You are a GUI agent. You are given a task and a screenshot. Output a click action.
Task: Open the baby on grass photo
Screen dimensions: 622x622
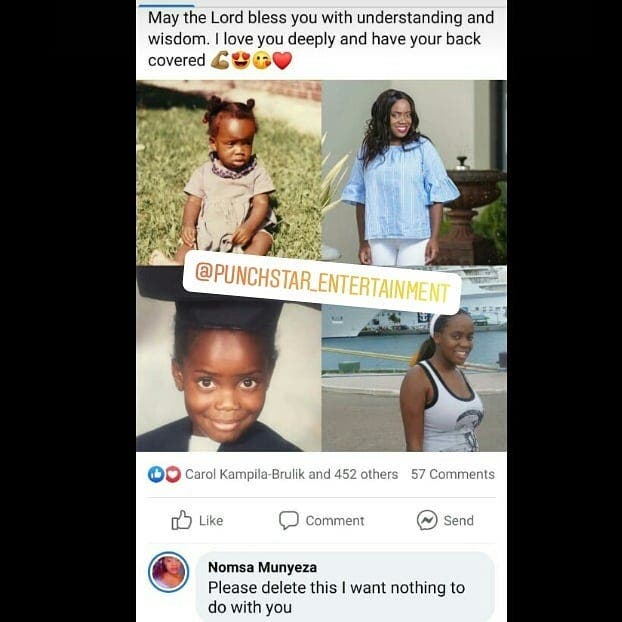pyautogui.click(x=228, y=172)
